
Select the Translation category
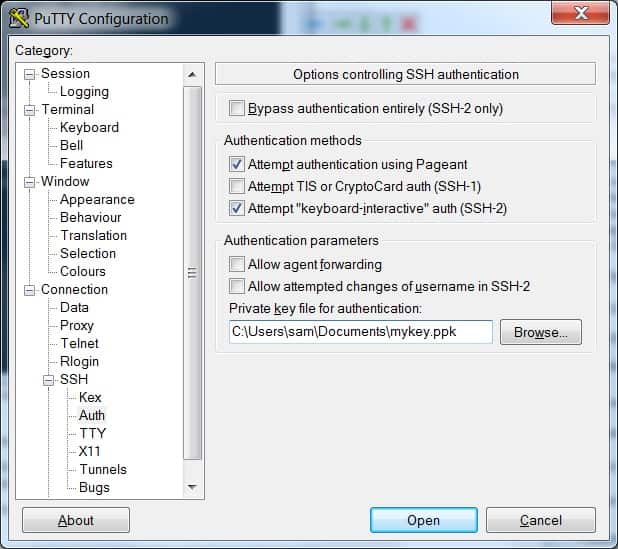(x=93, y=235)
